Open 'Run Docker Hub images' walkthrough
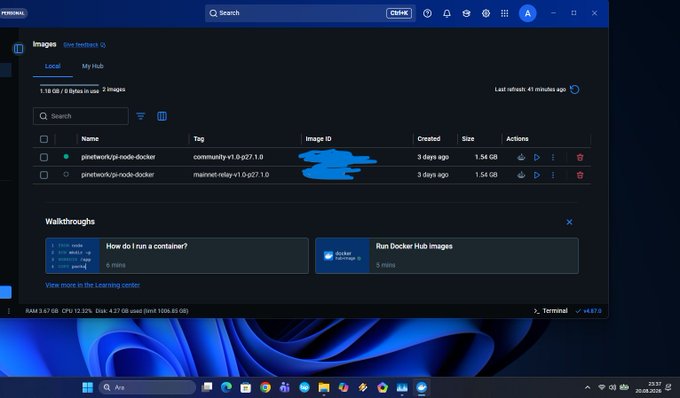The height and width of the screenshot is (398, 680). (x=447, y=255)
